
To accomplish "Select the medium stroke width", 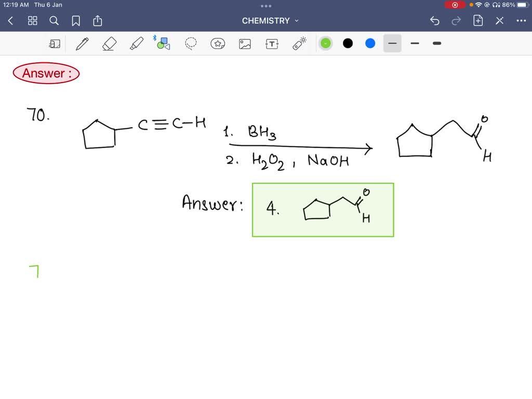I will point(415,44).
